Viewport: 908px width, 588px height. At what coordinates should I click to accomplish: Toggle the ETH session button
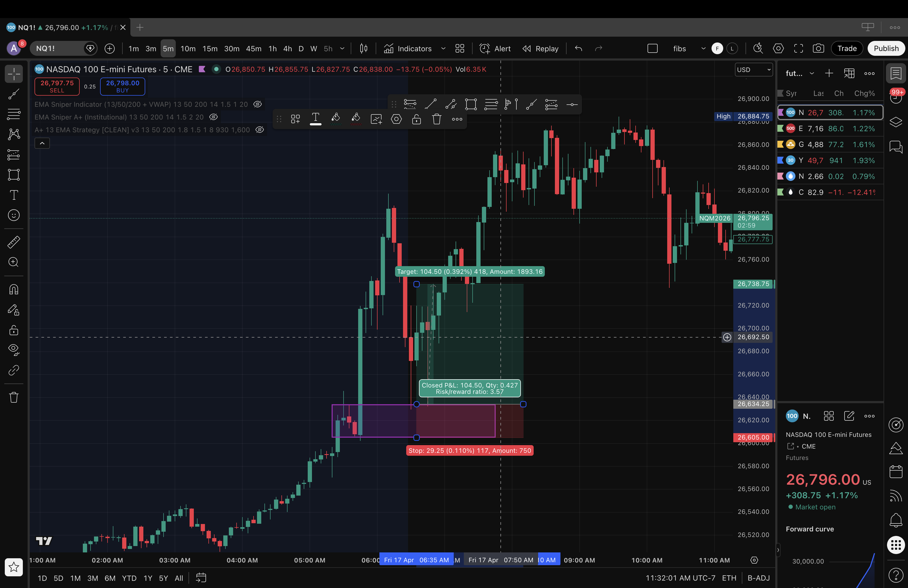[729, 578]
